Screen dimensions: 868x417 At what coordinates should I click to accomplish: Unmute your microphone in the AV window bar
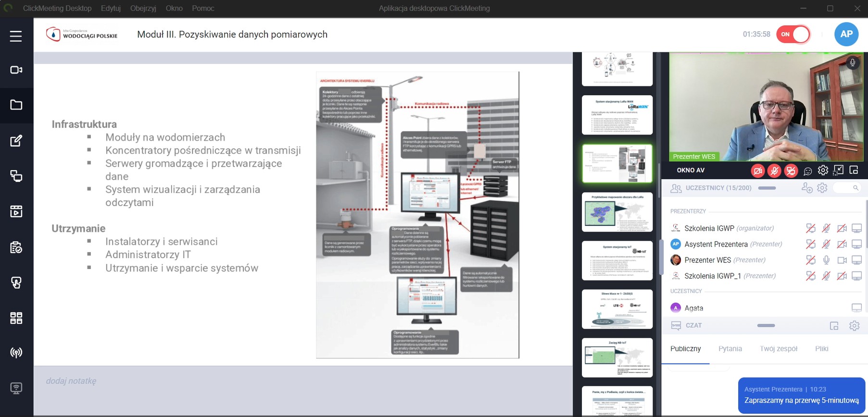[774, 171]
